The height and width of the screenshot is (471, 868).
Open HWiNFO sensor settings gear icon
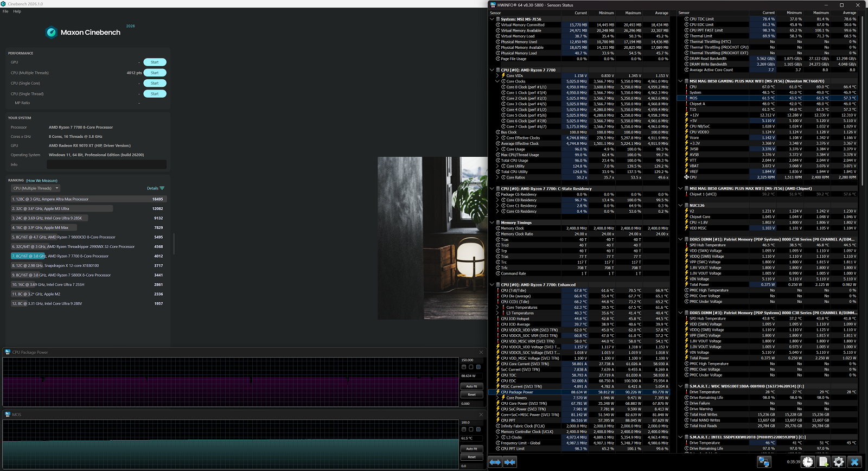pos(839,462)
